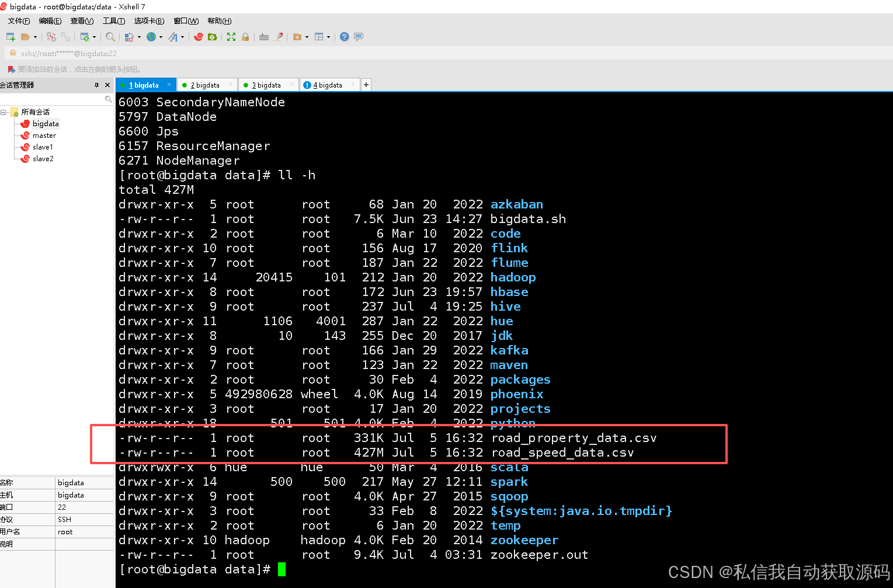The width and height of the screenshot is (893, 588).
Task: Open the 文件(F) menu
Action: point(19,21)
